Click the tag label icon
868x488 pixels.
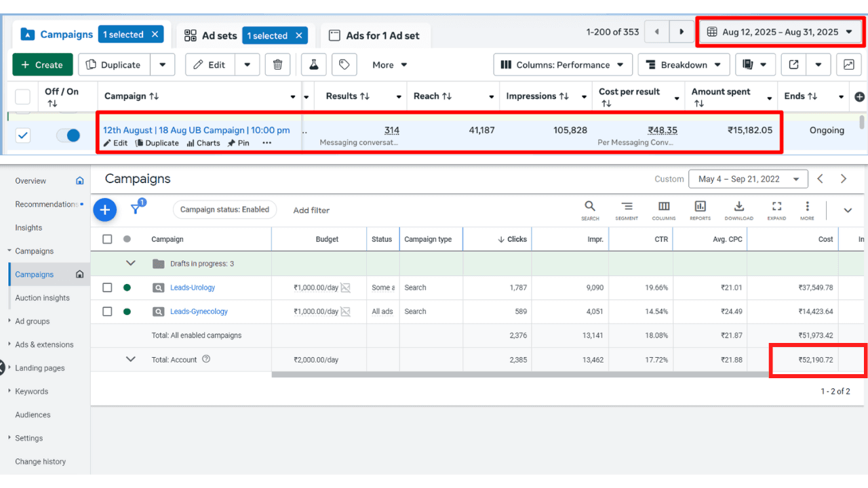pyautogui.click(x=344, y=64)
